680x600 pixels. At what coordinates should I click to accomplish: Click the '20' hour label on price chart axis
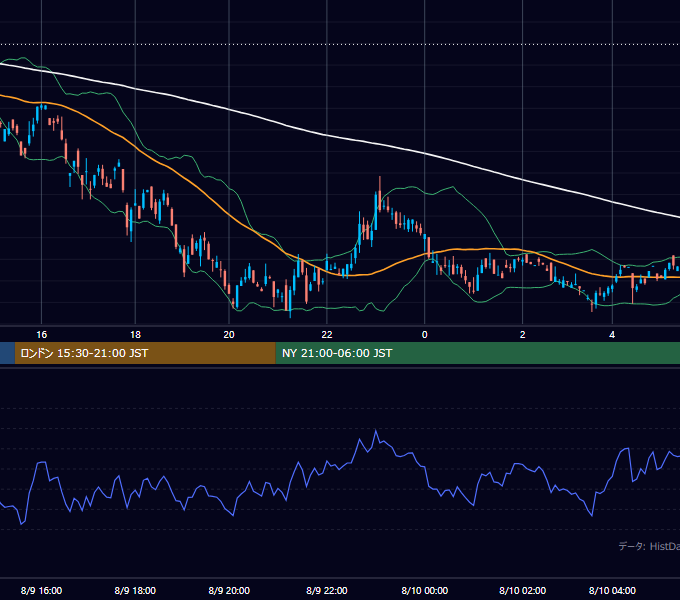point(229,335)
